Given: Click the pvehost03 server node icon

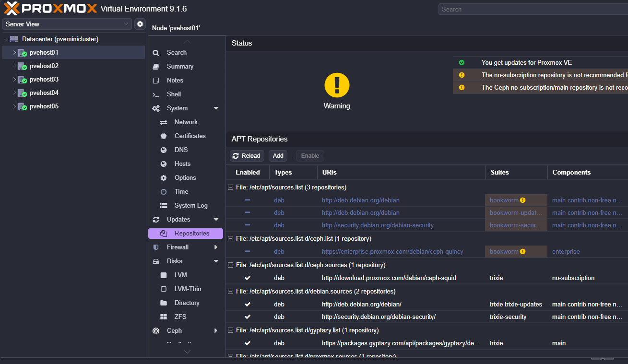Looking at the screenshot, I should 22,80.
